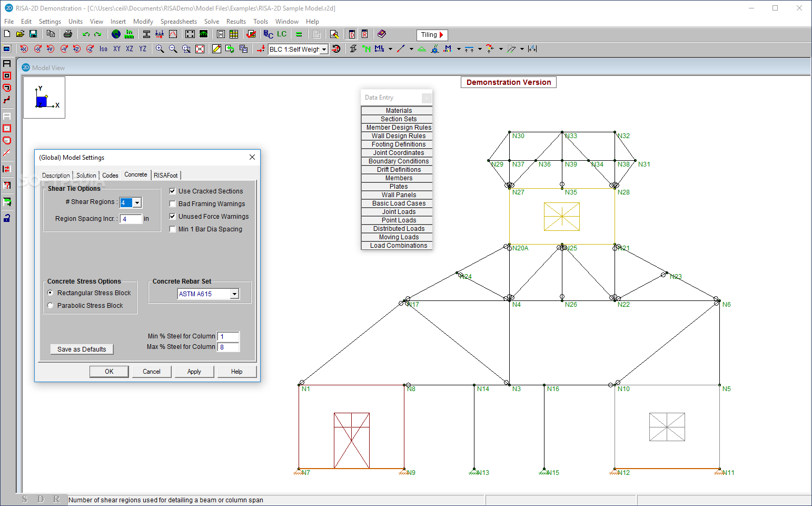Toggle the dimension d measuring icon

532,49
